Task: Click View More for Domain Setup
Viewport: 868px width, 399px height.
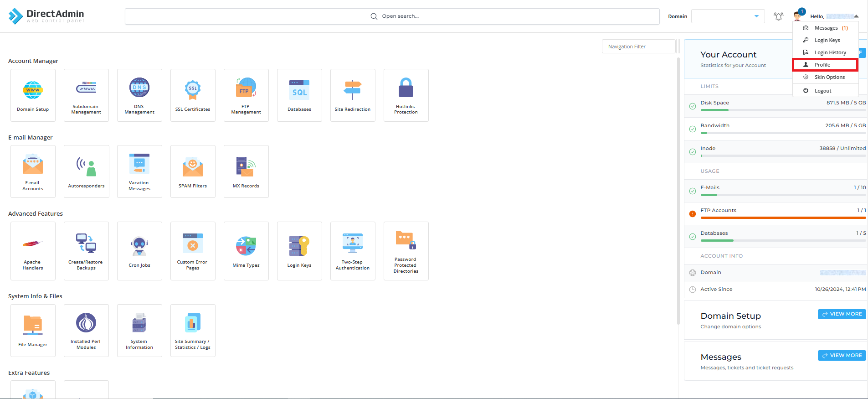Action: (842, 314)
